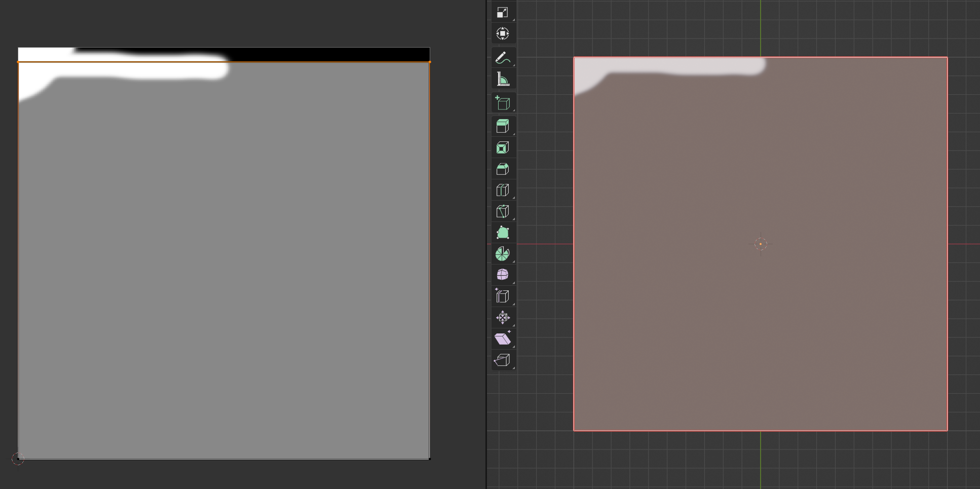Select the Extrude Region tool

pyautogui.click(x=503, y=126)
